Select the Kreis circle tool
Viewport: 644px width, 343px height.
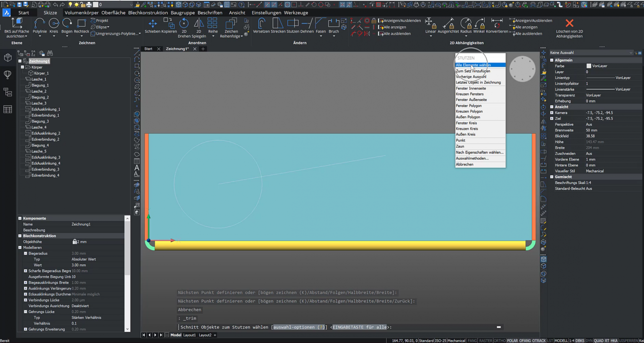54,26
